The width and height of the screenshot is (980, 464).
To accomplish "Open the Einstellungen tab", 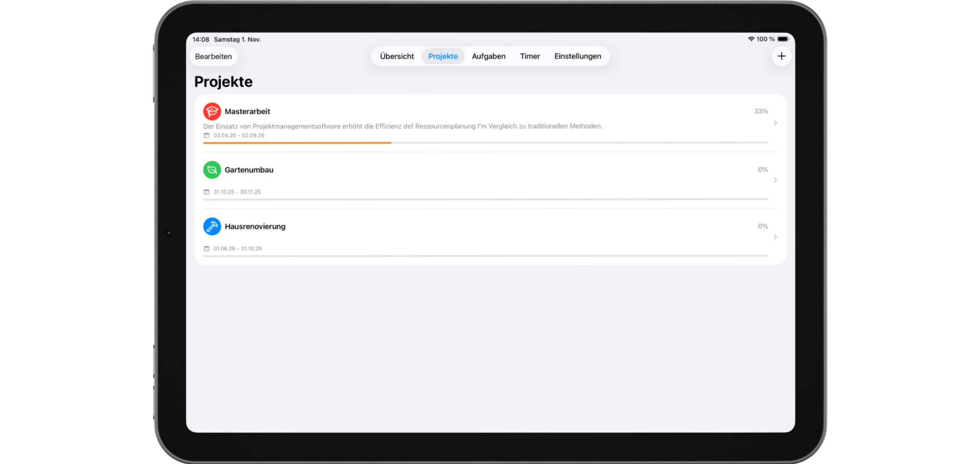I will pyautogui.click(x=577, y=56).
